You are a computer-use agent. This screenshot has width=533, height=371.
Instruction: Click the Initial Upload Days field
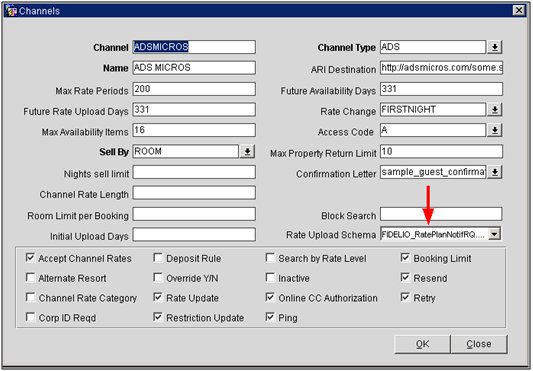point(194,235)
